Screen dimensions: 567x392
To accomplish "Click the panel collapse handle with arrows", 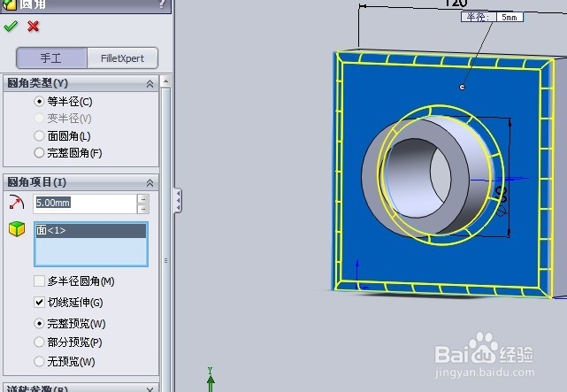I will point(178,200).
